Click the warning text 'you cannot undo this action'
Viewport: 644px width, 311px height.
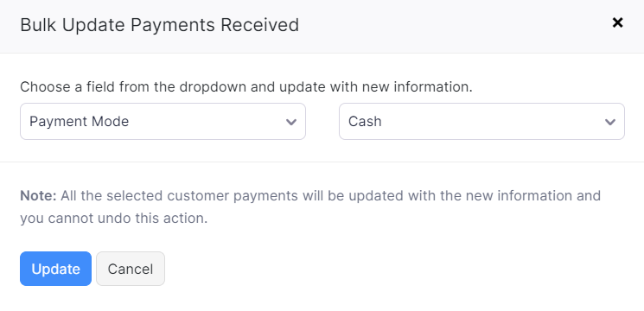click(114, 219)
